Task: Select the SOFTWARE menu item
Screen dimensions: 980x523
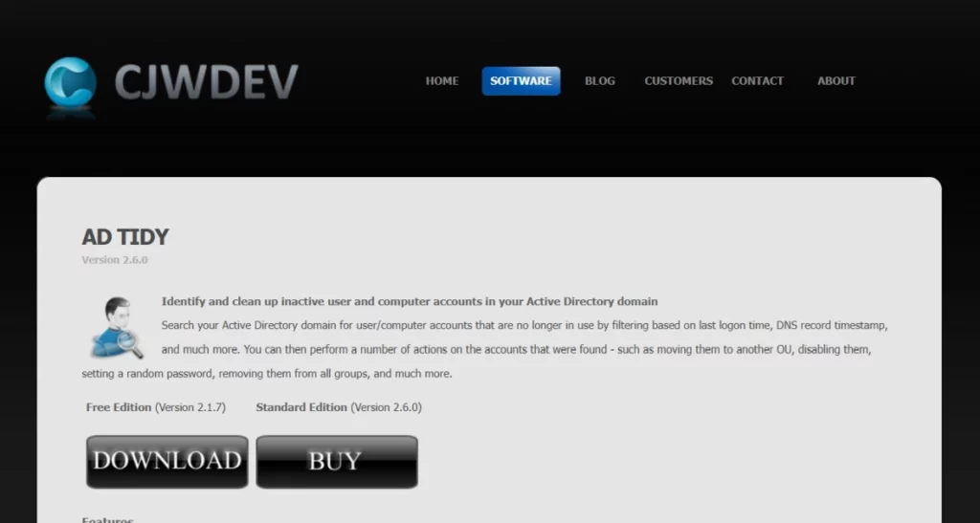Action: (x=521, y=81)
